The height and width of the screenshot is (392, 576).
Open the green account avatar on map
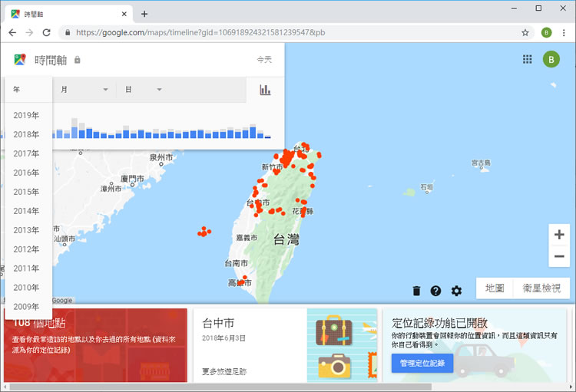[x=551, y=60]
